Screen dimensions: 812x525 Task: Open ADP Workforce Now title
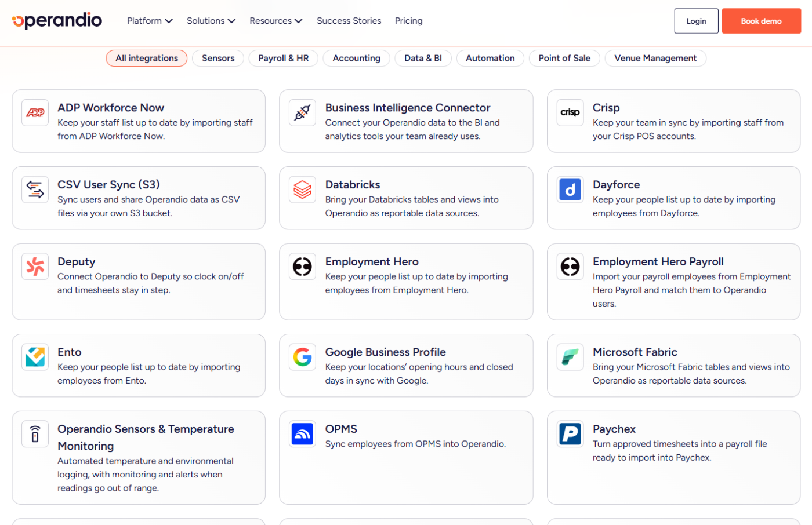(x=111, y=108)
